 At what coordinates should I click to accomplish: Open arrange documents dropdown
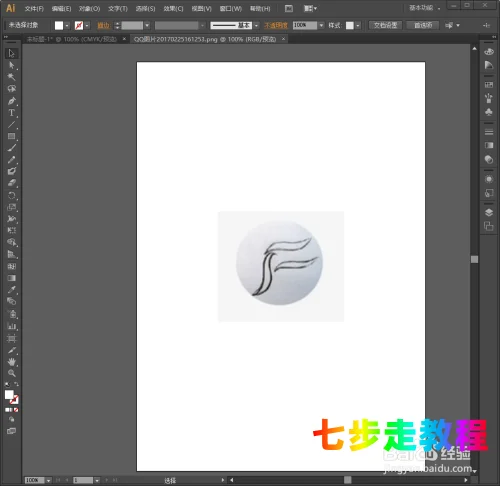[x=310, y=9]
